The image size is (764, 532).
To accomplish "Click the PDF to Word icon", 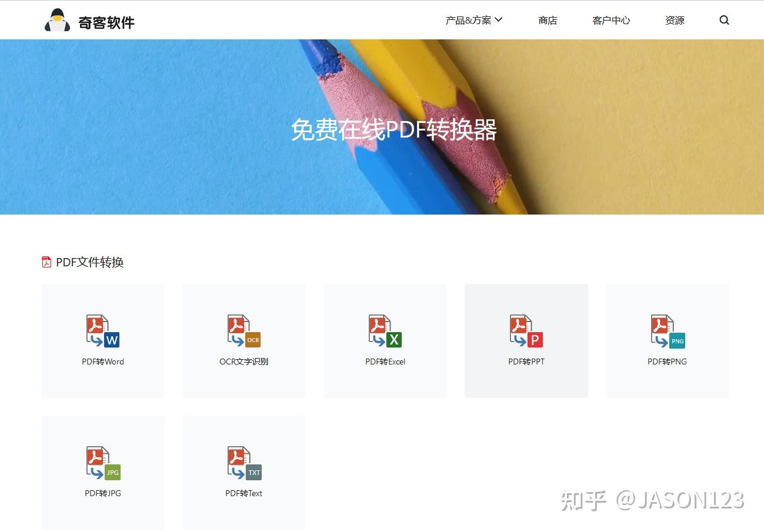I will (x=103, y=331).
